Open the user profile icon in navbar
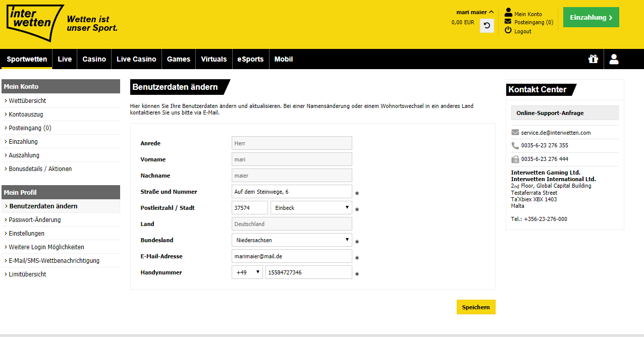 point(614,59)
